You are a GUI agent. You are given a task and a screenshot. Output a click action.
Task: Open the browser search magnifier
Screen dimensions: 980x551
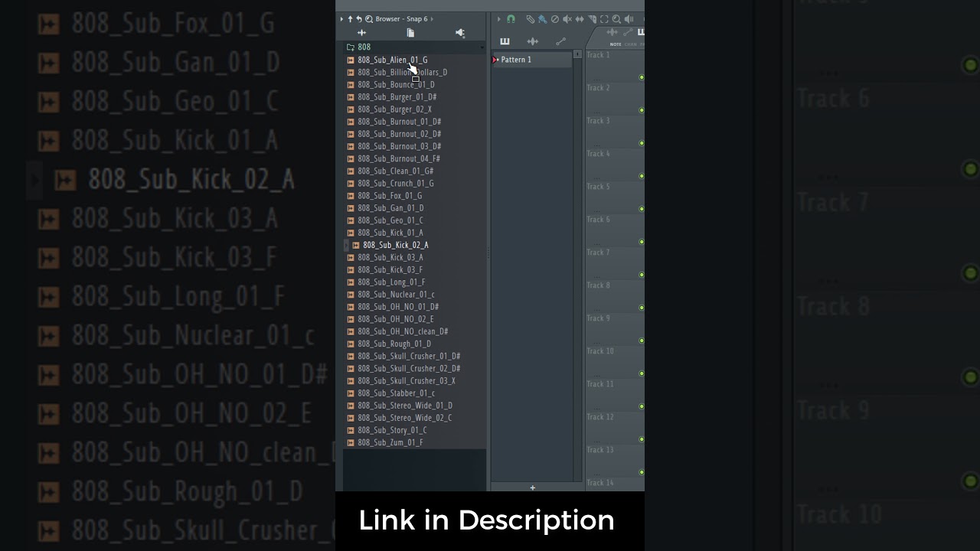(369, 19)
